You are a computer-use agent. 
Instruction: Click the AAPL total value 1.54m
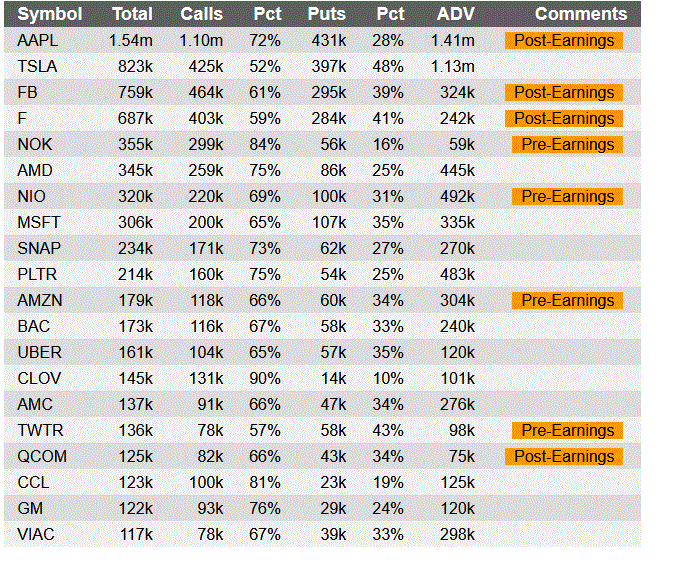(x=131, y=41)
